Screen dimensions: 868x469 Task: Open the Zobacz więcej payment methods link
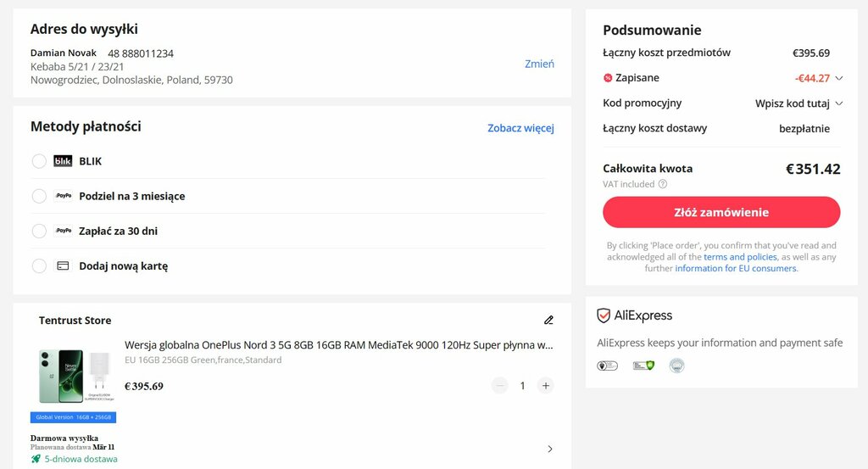[x=520, y=128]
